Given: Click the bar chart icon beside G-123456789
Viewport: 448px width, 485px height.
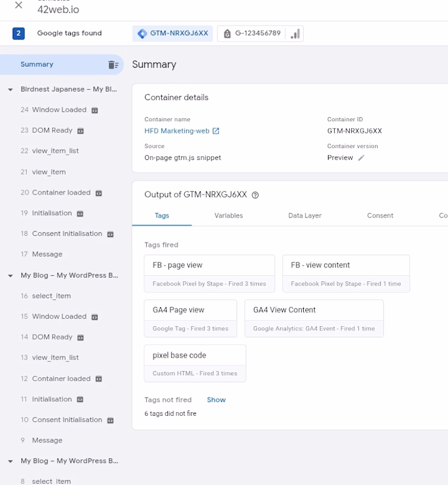Looking at the screenshot, I should (x=295, y=34).
